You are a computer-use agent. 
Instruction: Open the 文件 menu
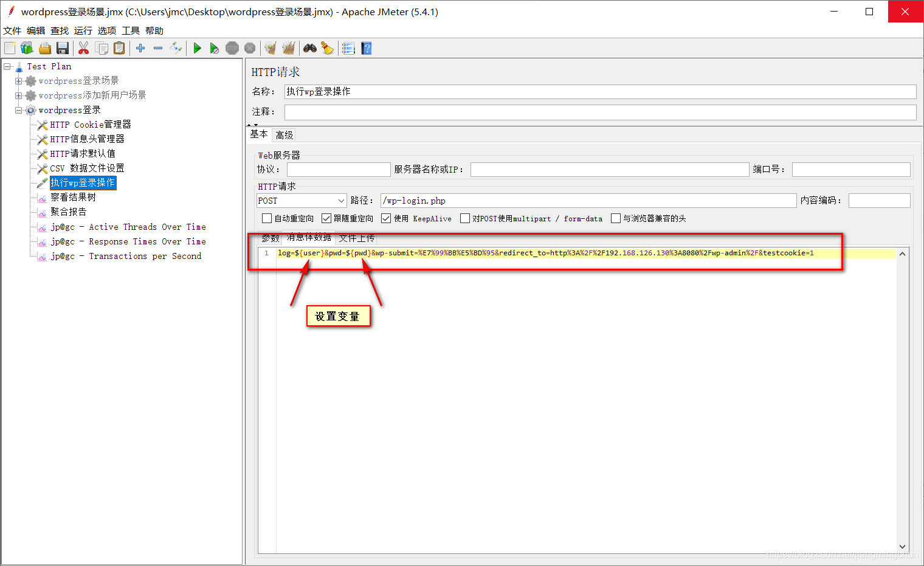[x=12, y=30]
